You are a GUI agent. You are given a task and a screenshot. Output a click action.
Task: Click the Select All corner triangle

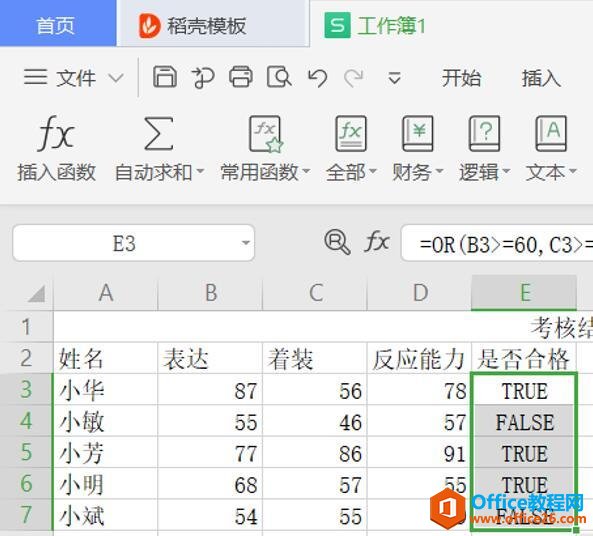coord(37,294)
